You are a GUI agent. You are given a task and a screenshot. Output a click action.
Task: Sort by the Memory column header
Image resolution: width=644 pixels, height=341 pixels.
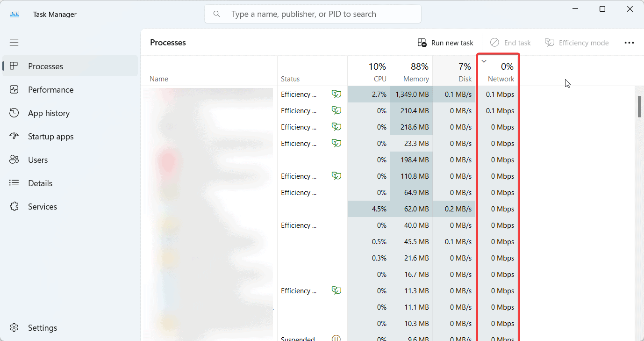coord(411,71)
